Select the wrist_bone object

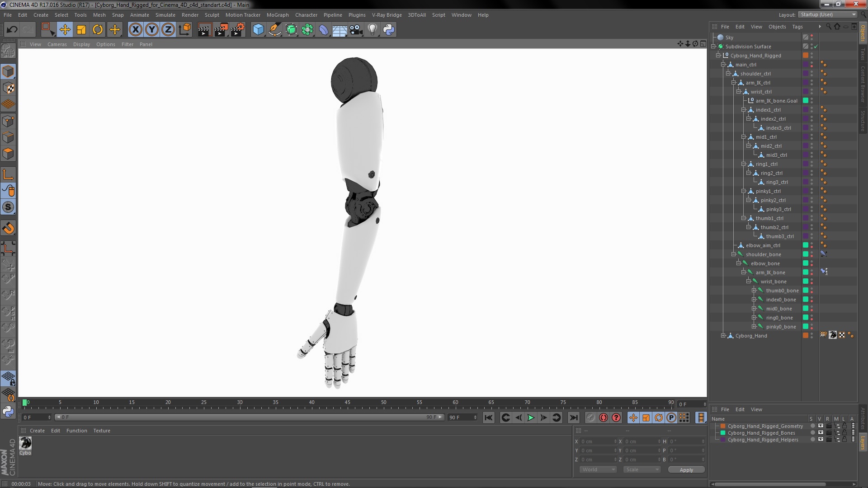click(774, 282)
